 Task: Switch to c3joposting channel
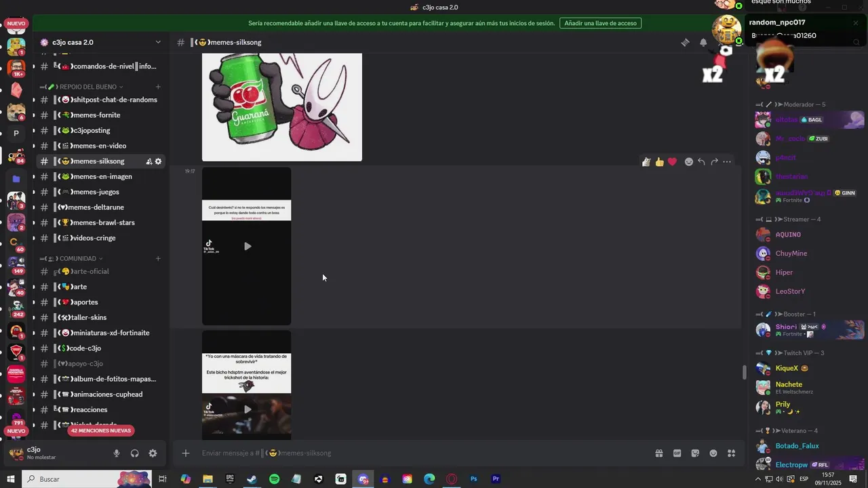(100, 131)
